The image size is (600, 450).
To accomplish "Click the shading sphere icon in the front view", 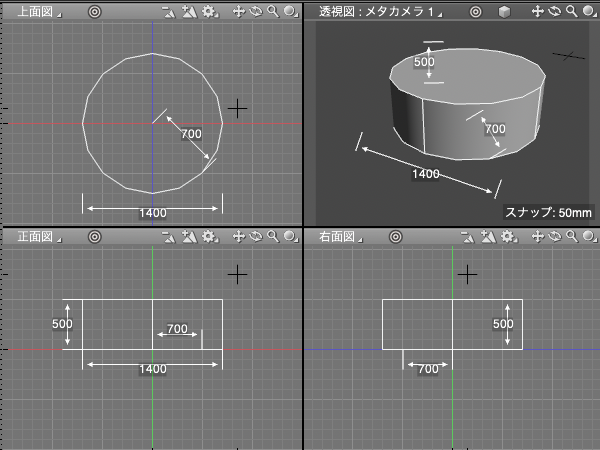I will [x=288, y=237].
